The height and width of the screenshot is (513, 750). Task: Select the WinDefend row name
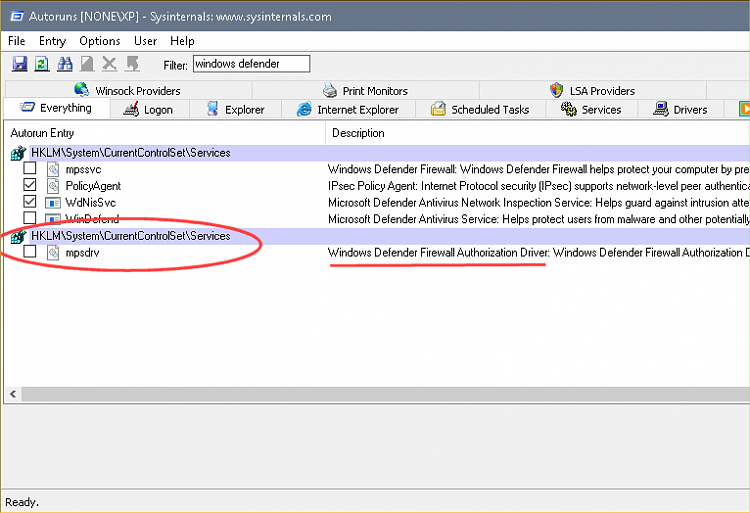(x=92, y=219)
